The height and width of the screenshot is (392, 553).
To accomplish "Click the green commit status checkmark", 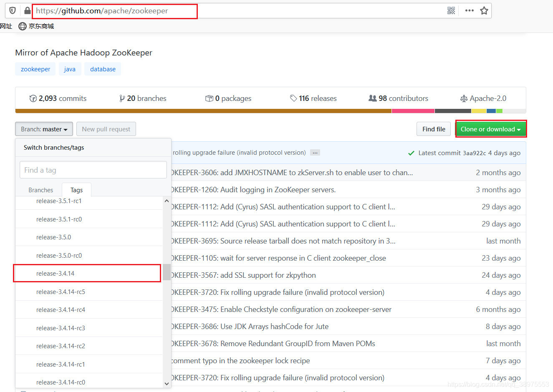I will 411,153.
